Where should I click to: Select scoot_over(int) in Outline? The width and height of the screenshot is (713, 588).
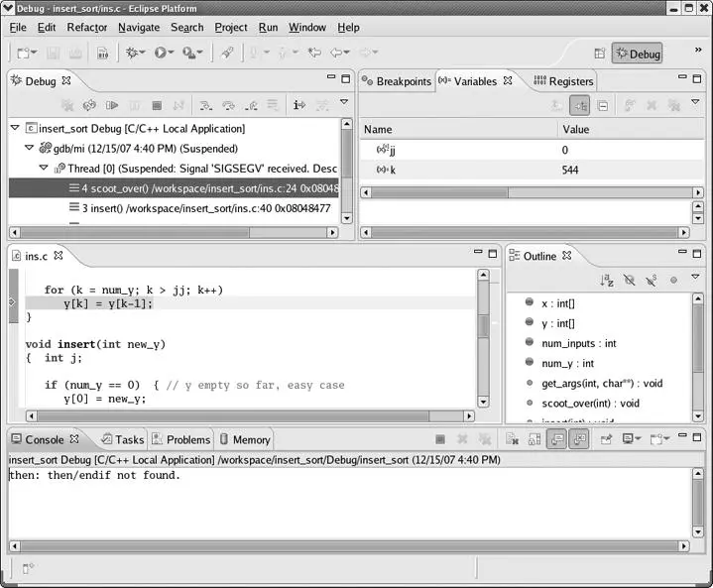pyautogui.click(x=590, y=404)
